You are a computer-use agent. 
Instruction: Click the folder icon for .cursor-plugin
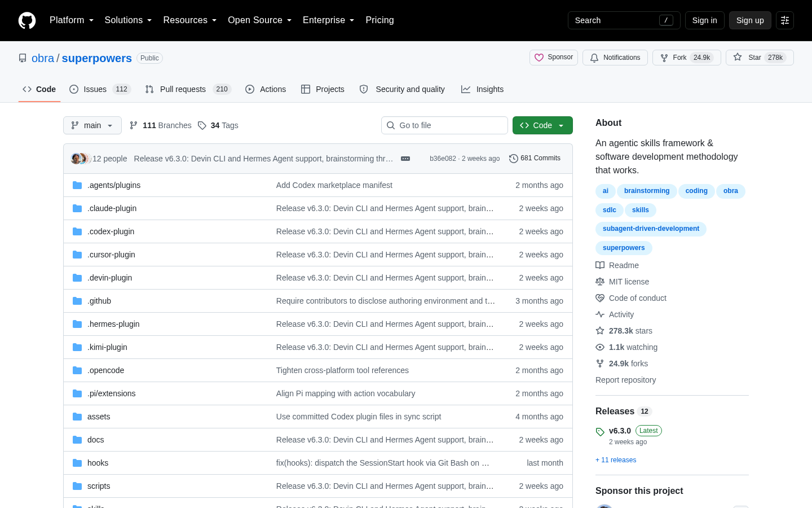[77, 255]
